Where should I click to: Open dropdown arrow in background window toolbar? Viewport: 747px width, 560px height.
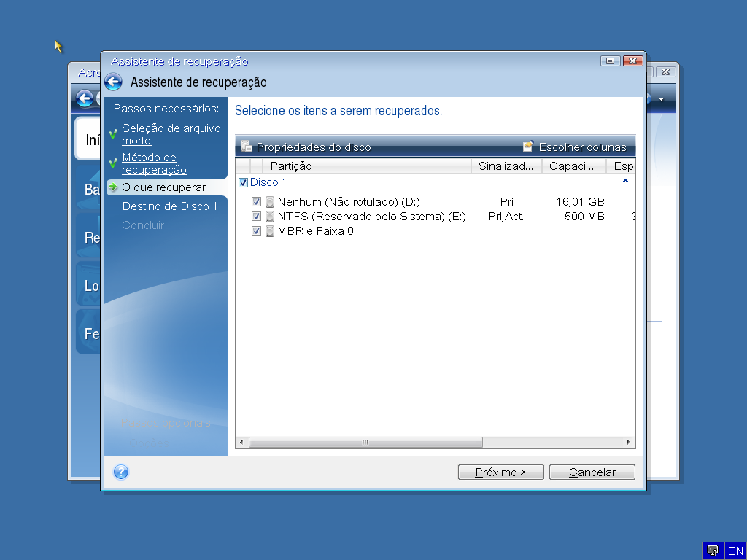(x=661, y=99)
